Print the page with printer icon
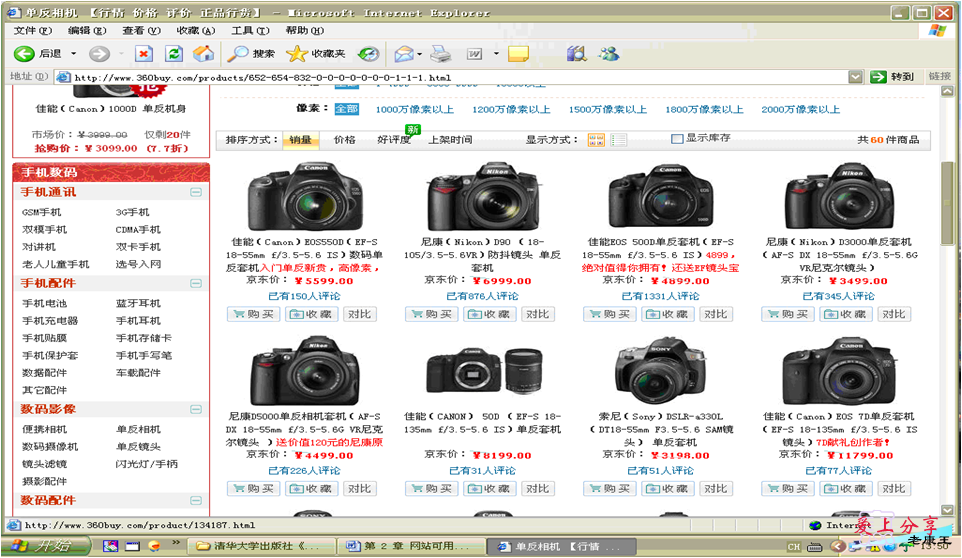Viewport: 962px width, 558px height. [x=441, y=54]
